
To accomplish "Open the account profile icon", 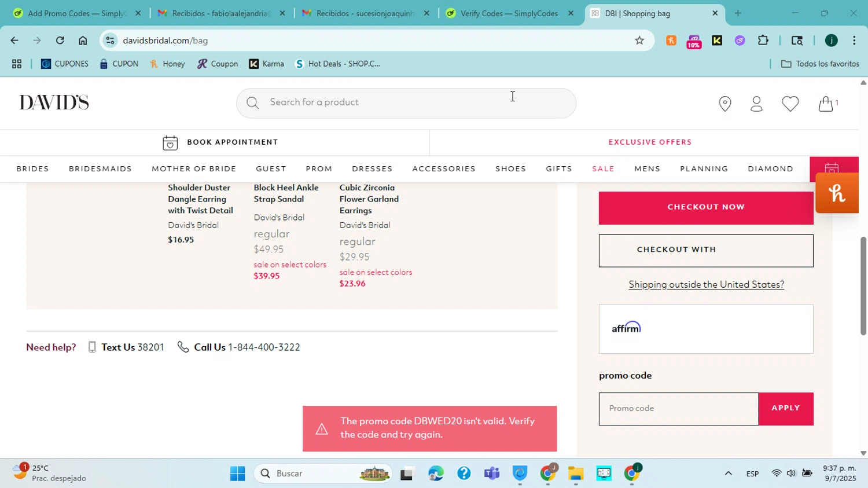I will 756,104.
